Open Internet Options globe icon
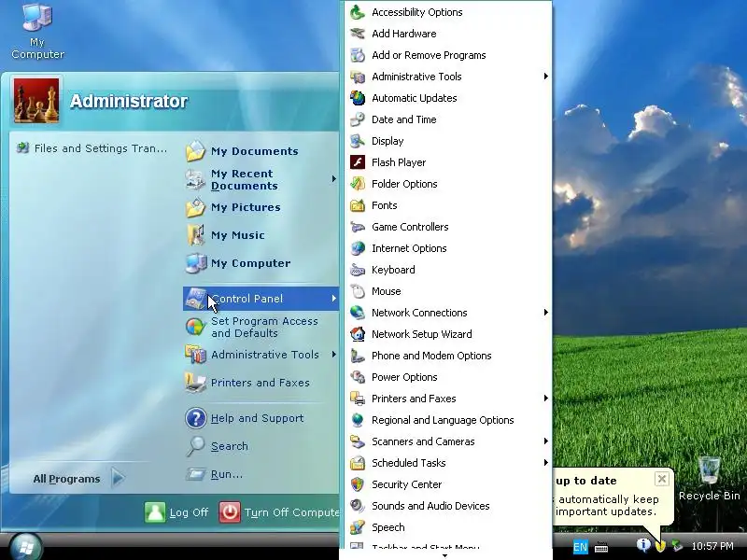The width and height of the screenshot is (747, 560). [358, 248]
